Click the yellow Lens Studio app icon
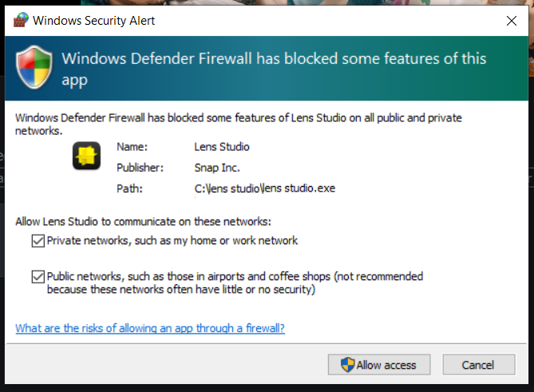The width and height of the screenshot is (534, 392). coord(85,156)
